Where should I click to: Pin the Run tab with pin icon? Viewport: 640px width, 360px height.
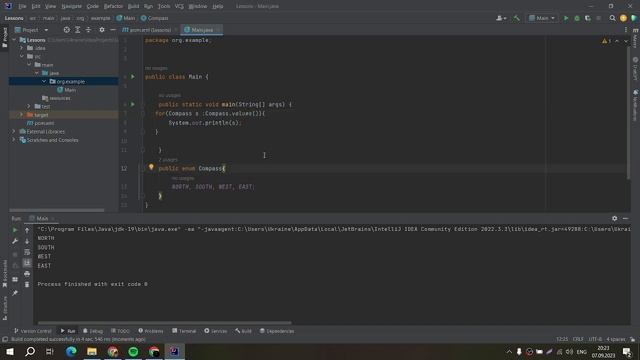click(x=15, y=293)
